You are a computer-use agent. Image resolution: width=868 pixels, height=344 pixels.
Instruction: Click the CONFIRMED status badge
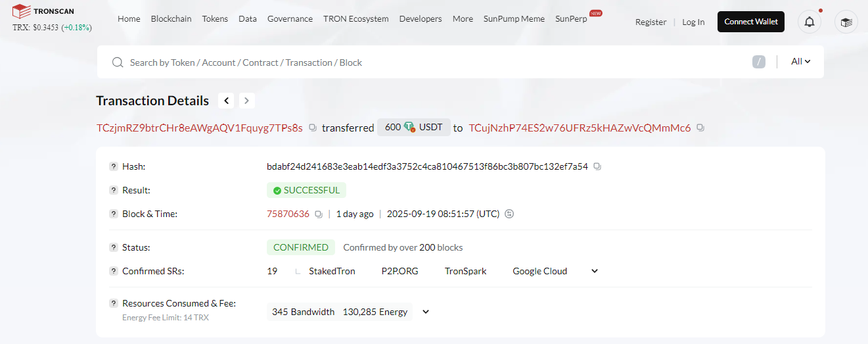[x=301, y=247]
